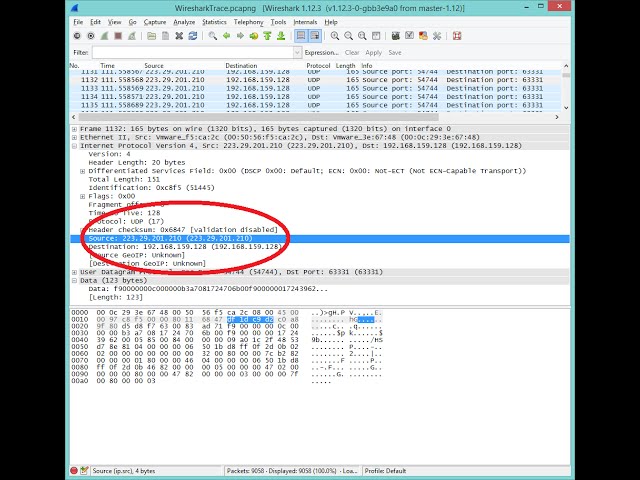Click Profile: Default in status bar

pyautogui.click(x=385, y=471)
